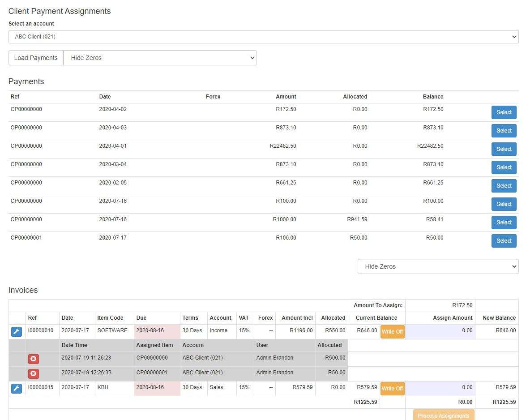Write off invoice I00000010 balance
The image size is (526, 420).
click(392, 332)
